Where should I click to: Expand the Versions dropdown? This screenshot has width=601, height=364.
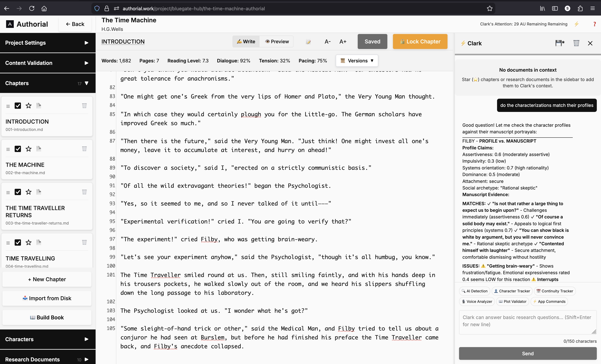(x=357, y=60)
